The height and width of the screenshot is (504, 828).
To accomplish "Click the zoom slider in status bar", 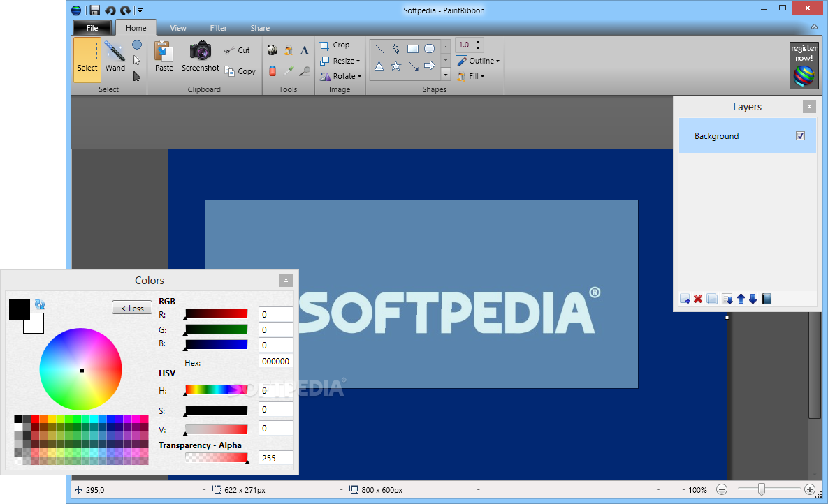I will point(769,490).
